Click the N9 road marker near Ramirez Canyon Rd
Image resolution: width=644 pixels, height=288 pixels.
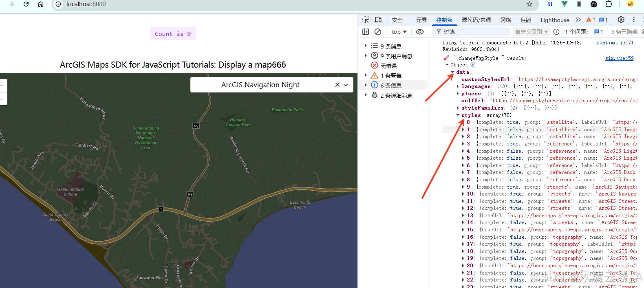[196, 126]
